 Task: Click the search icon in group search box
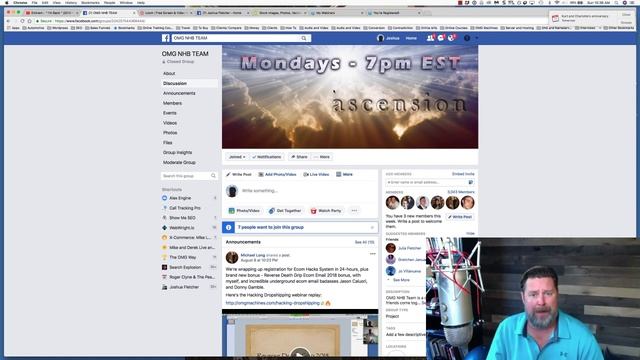point(213,176)
